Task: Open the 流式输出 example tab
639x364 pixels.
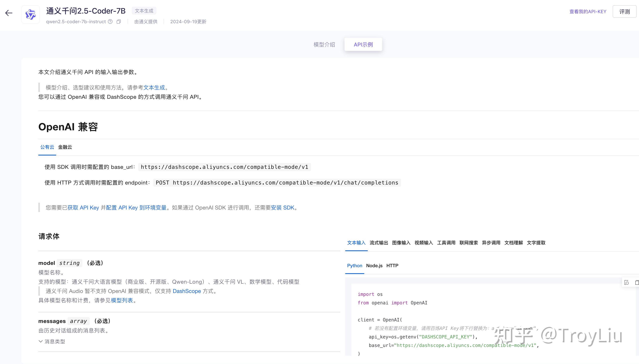Action: 379,243
